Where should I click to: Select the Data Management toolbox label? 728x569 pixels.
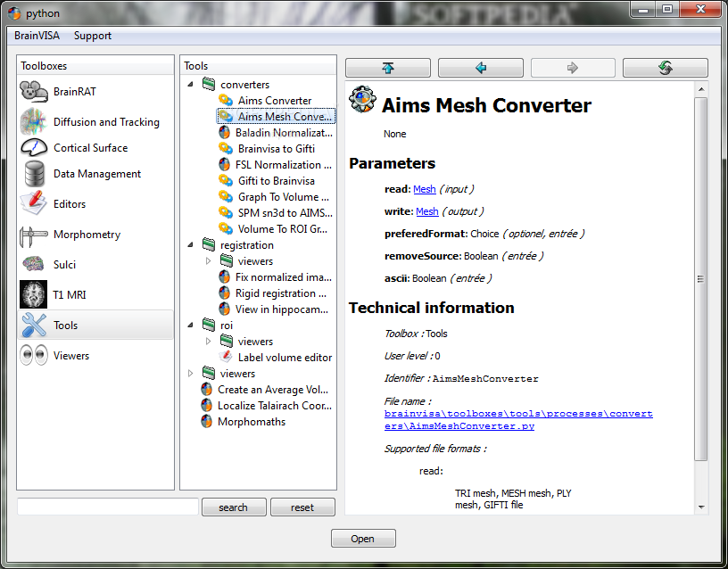click(x=97, y=174)
